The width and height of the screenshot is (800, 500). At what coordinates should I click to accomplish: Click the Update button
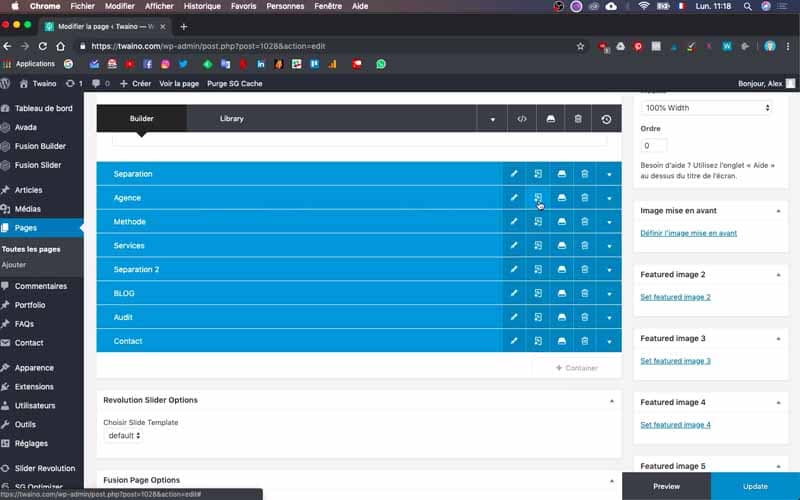(x=755, y=486)
